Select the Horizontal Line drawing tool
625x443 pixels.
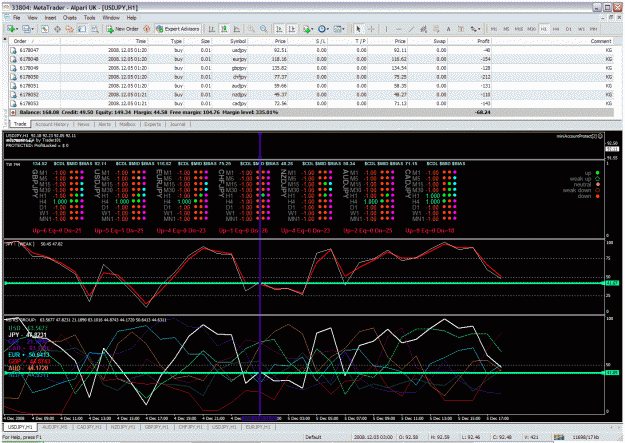click(x=399, y=29)
